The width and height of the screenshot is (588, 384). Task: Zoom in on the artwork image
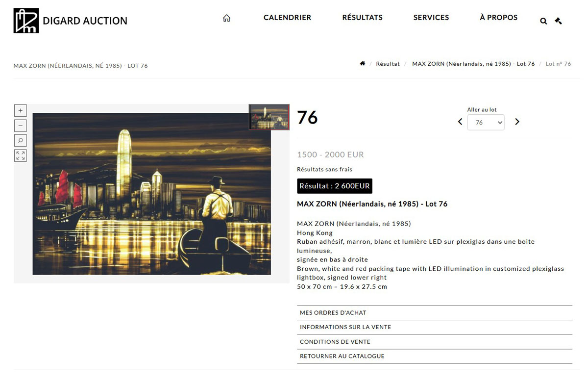(x=20, y=110)
